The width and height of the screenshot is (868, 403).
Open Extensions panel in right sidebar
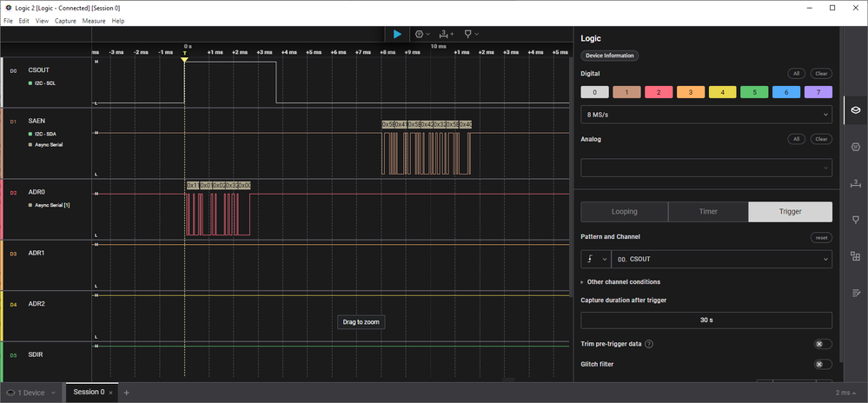tap(855, 255)
